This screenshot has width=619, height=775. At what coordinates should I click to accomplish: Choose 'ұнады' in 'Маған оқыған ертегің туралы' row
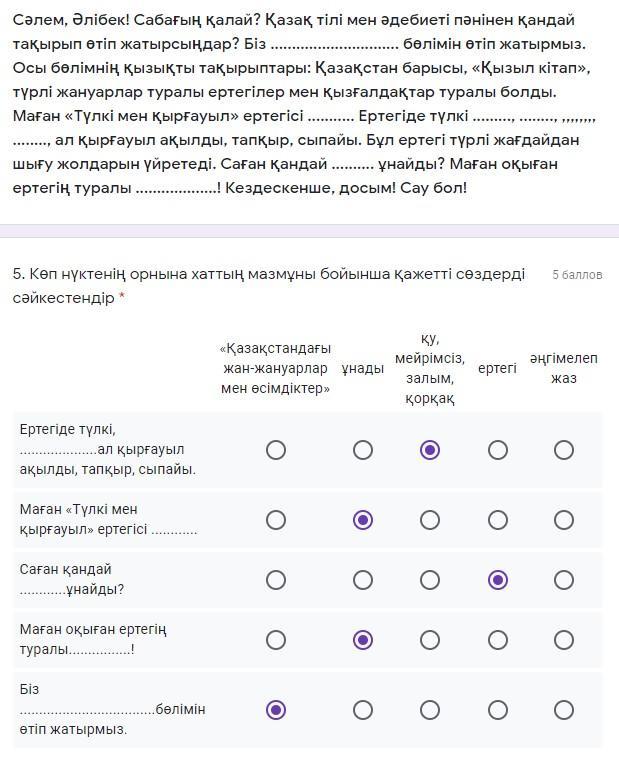point(363,640)
